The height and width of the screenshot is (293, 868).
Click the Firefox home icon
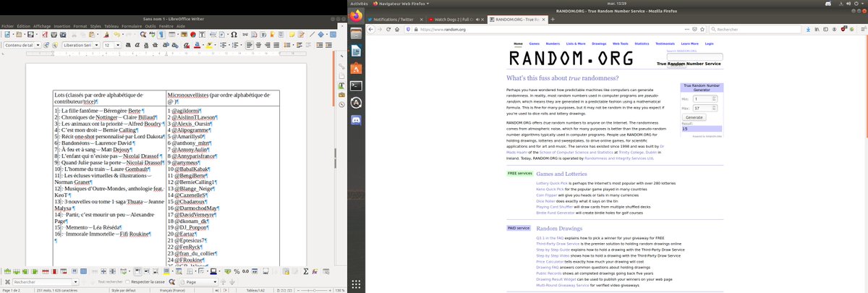coord(396,29)
